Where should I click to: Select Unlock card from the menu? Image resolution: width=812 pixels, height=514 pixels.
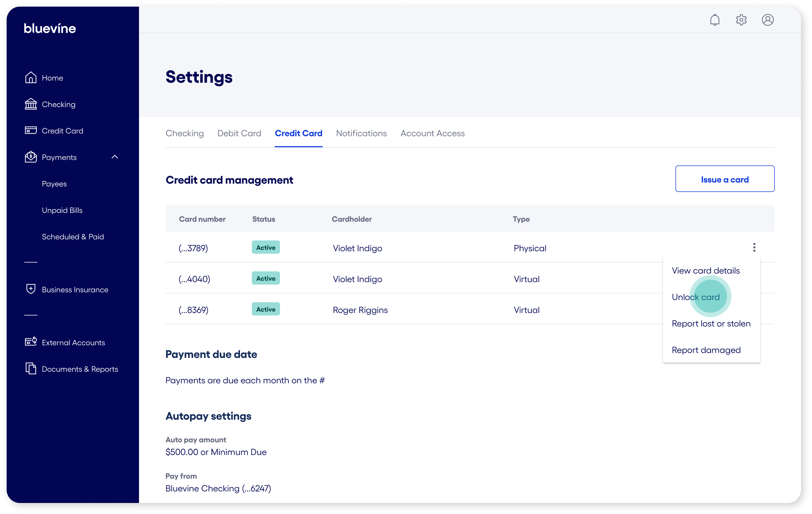coord(695,297)
